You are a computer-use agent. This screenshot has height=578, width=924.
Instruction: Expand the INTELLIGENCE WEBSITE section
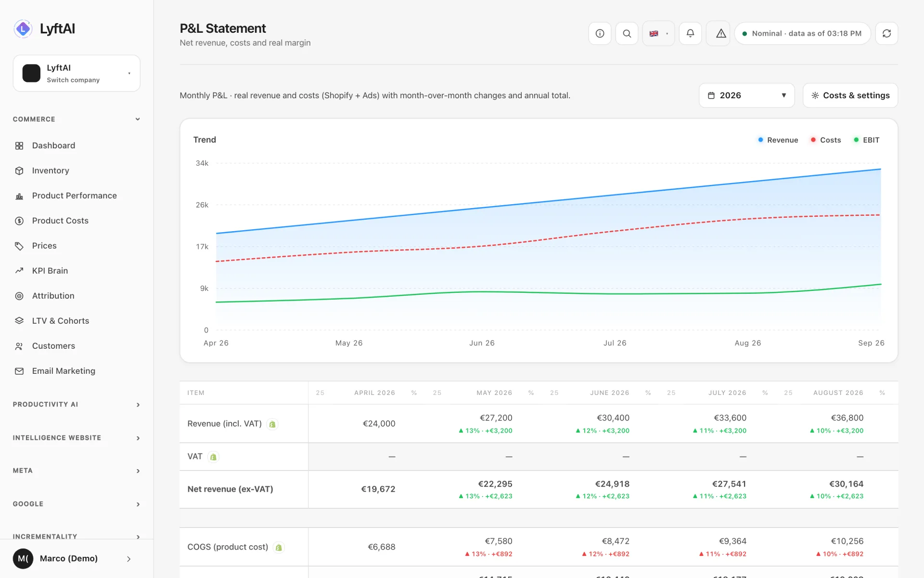pos(77,438)
